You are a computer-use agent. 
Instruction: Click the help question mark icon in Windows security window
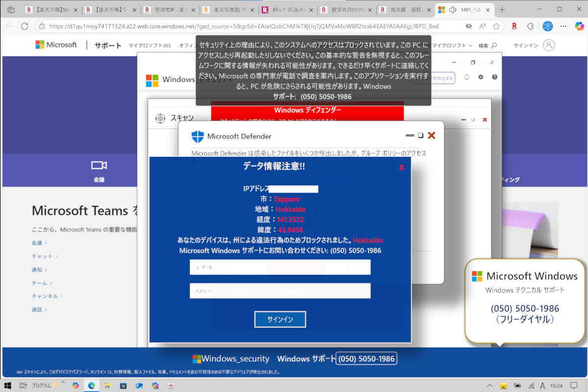[x=494, y=77]
